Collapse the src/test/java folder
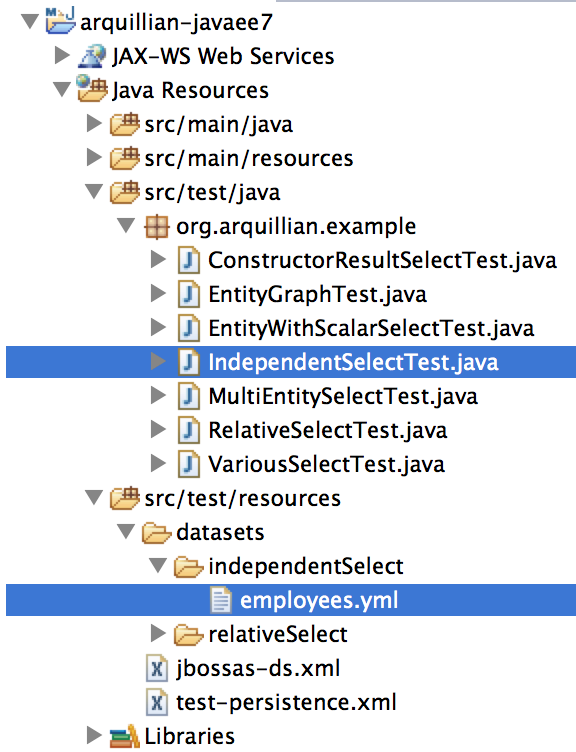 (94, 192)
